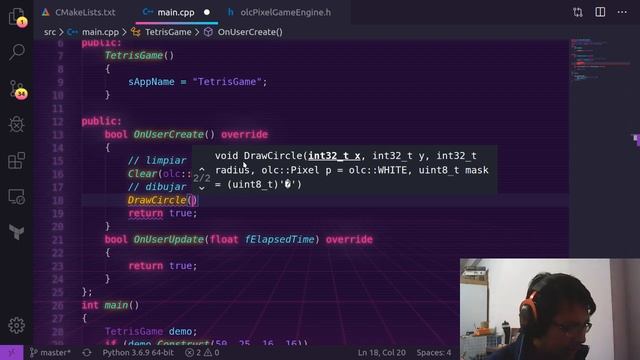
Task: Click the '// dibujar' comment on line 17
Action: click(x=157, y=187)
